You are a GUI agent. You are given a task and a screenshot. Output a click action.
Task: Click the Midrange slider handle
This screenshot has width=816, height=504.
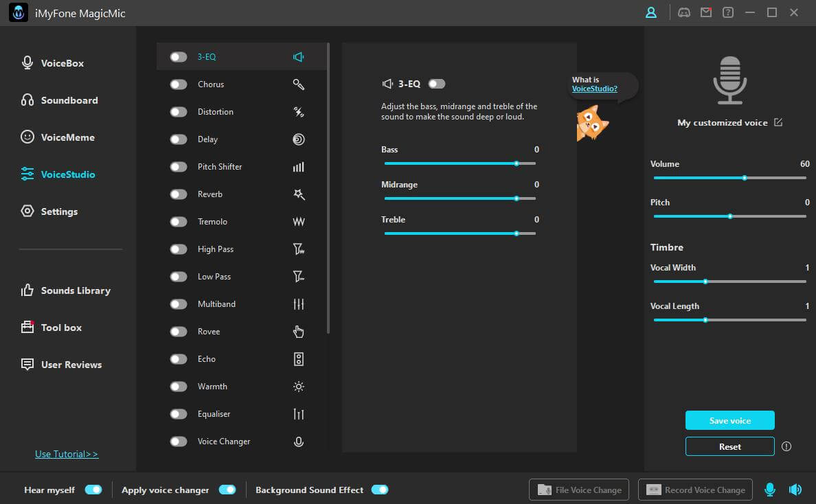click(517, 198)
